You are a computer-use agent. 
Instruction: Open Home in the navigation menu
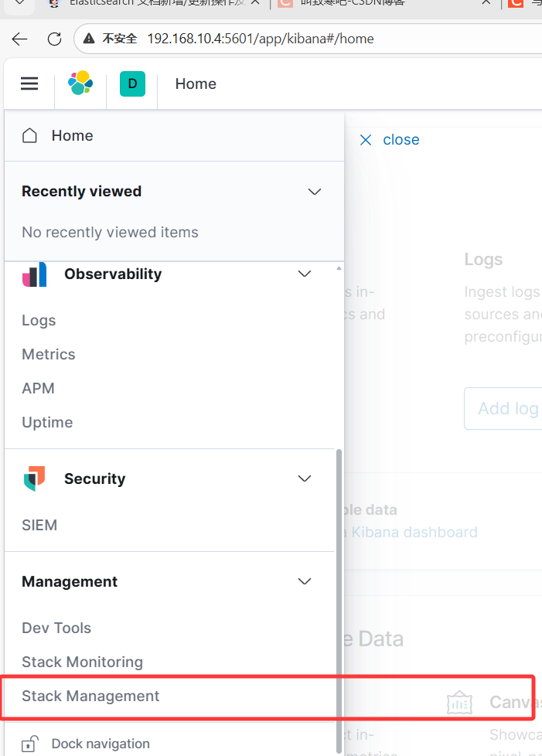click(x=73, y=135)
